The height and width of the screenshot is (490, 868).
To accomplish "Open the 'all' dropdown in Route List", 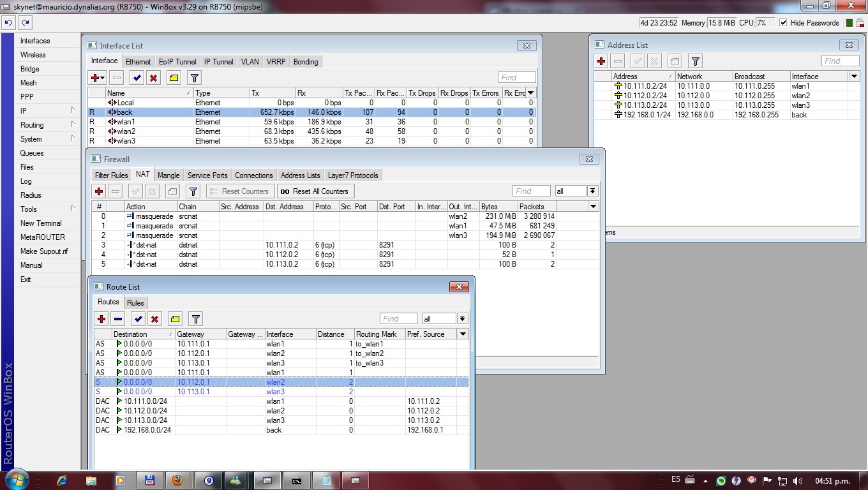I will (x=462, y=319).
